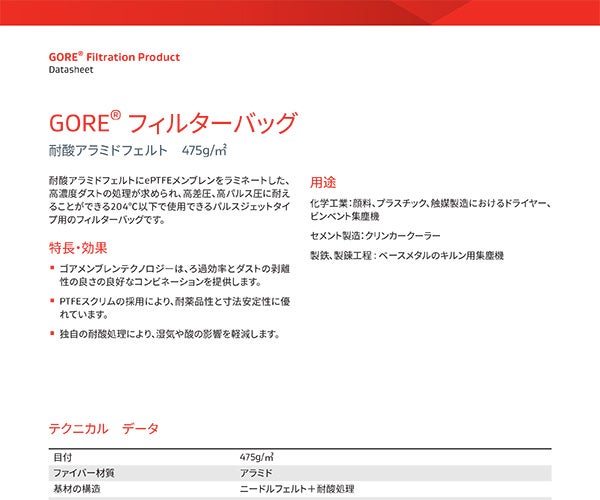Click the 'ビンベント集塵機' line
This screenshot has width=600, height=500.
coord(344,216)
